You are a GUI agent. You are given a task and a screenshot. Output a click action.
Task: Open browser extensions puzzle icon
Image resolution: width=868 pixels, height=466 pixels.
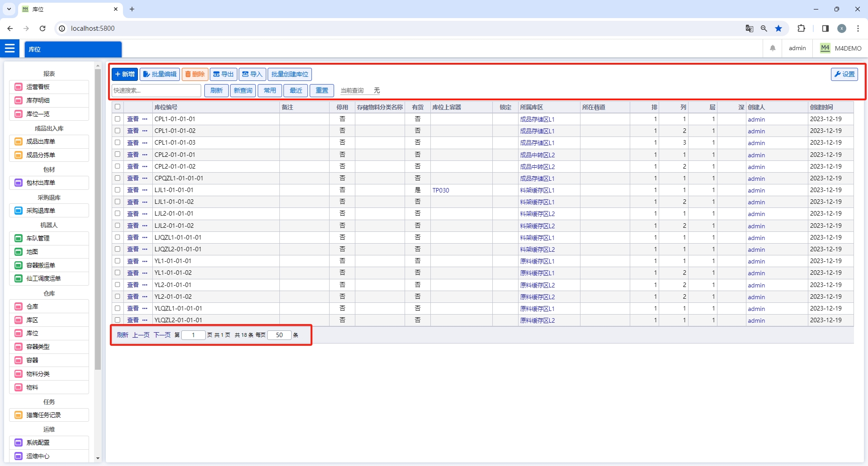[x=801, y=28]
